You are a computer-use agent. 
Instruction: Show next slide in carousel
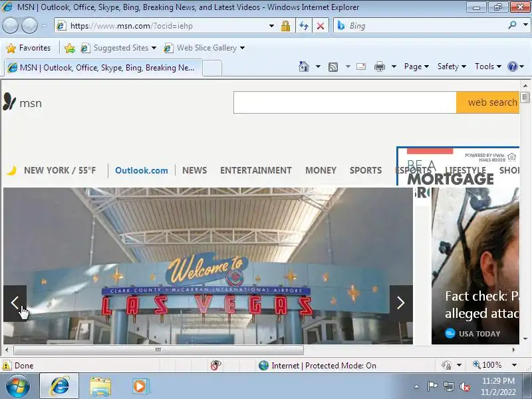tap(401, 303)
